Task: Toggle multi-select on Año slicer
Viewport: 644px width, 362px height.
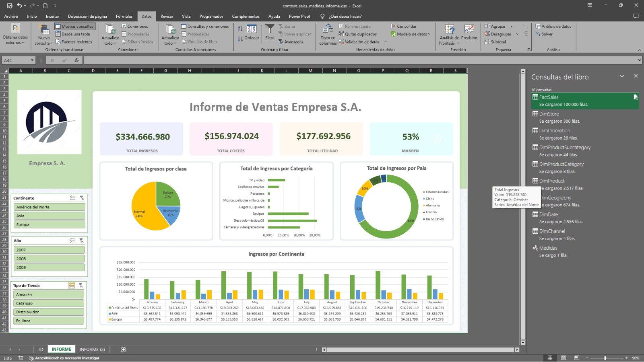Action: 72,241
